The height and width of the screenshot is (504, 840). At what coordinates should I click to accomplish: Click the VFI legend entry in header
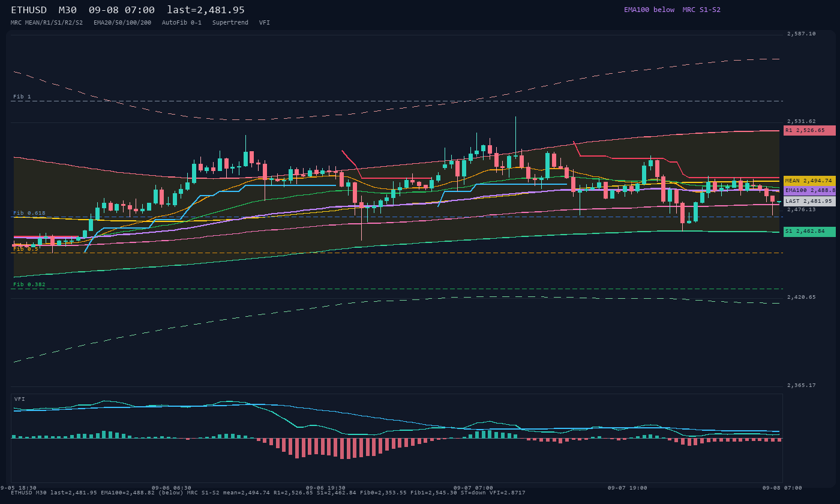point(265,22)
